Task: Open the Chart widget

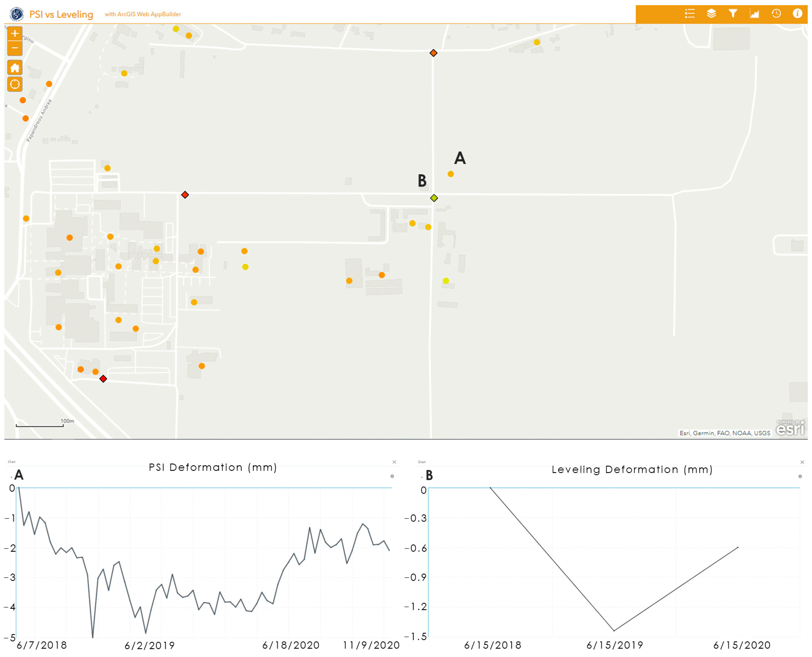Action: (x=754, y=14)
